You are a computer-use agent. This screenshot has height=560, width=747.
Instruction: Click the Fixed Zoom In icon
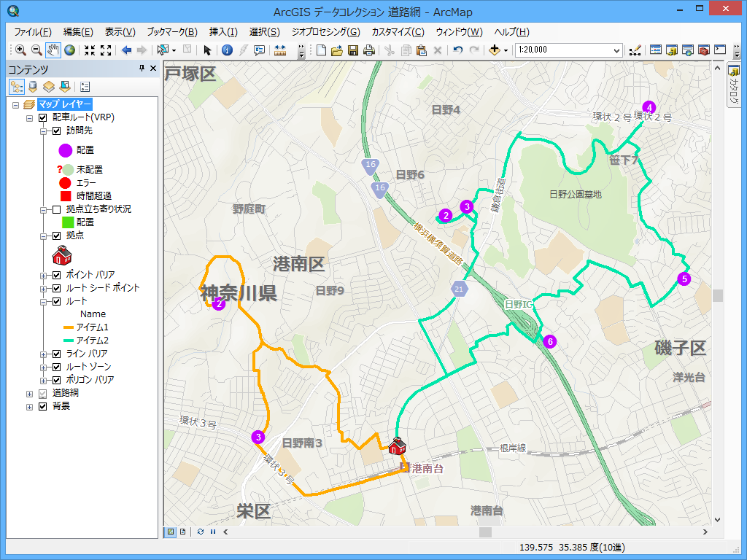90,50
